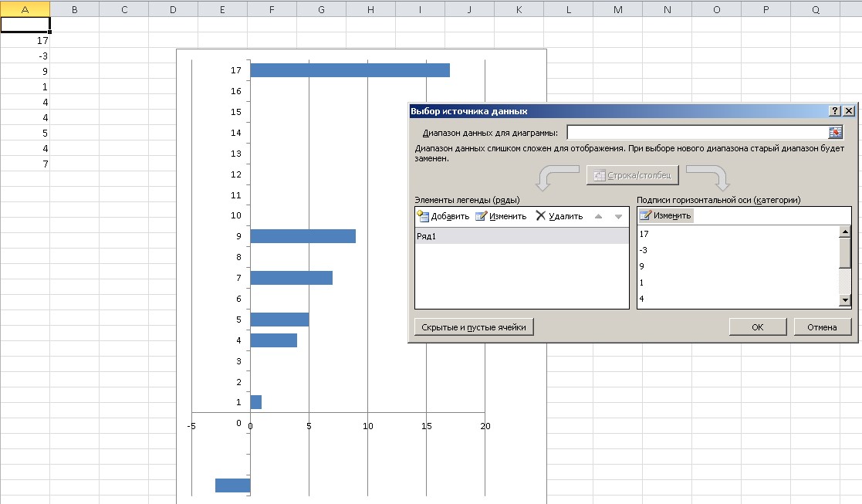Screen dimensions: 862x504
Task: Click Изменить in horizontal axis labels panel
Action: pyautogui.click(x=666, y=215)
